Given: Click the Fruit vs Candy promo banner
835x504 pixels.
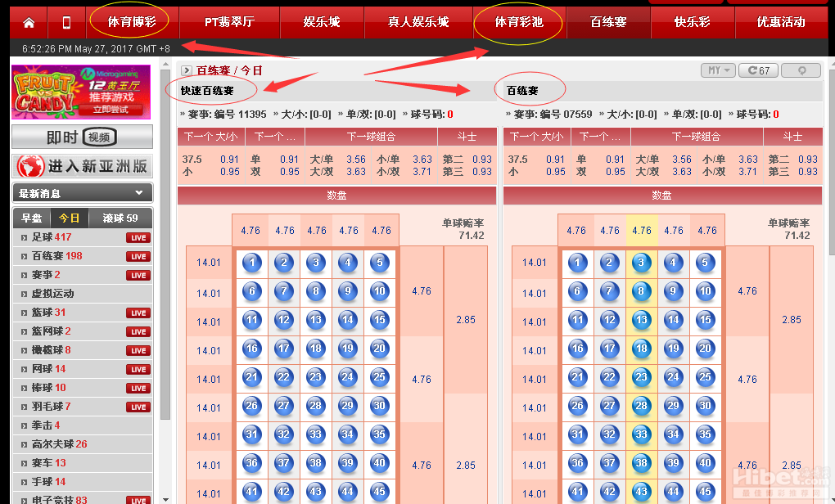Looking at the screenshot, I should coord(81,92).
